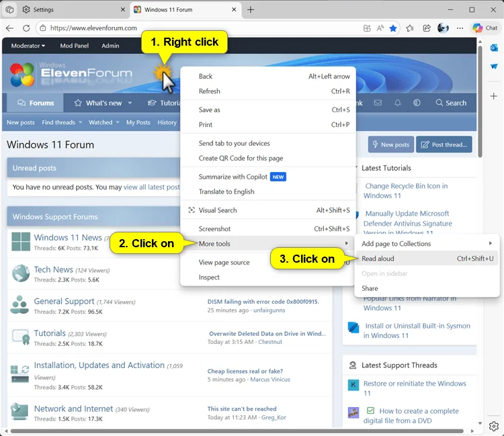Open Install or Uninstall Built-in Sysmon tutorial
Viewport: 504px width, 436px height.
(417, 331)
